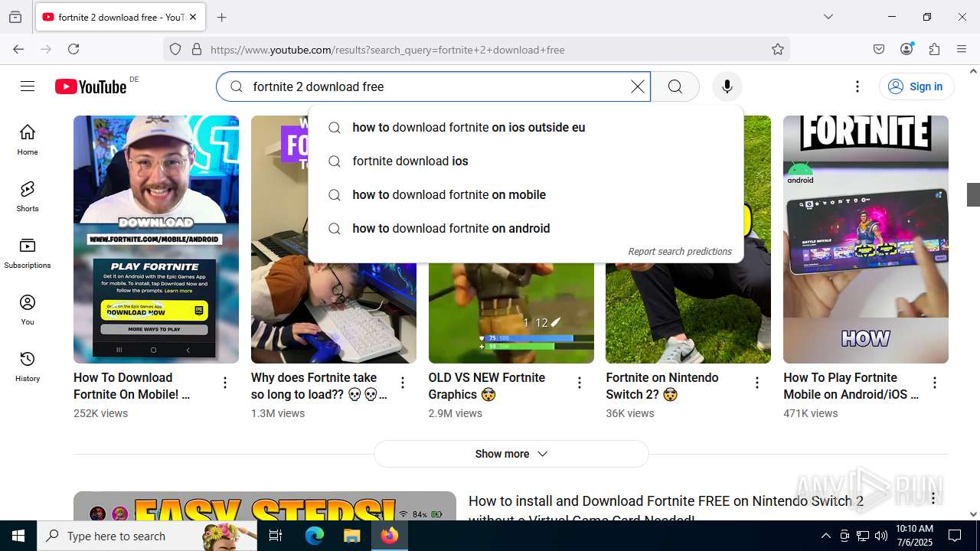Click the Sign in button
Image resolution: width=980 pixels, height=551 pixels.
[916, 86]
